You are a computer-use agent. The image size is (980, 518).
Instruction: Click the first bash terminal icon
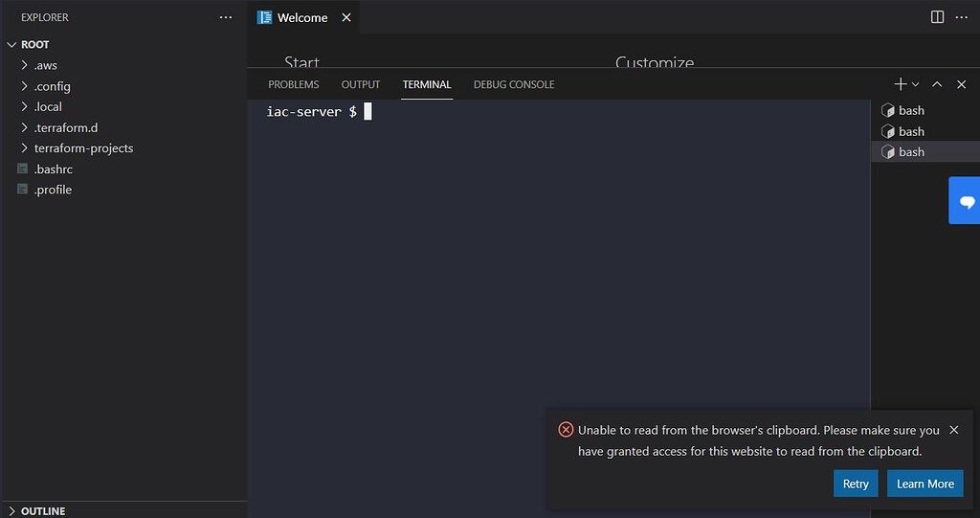887,111
